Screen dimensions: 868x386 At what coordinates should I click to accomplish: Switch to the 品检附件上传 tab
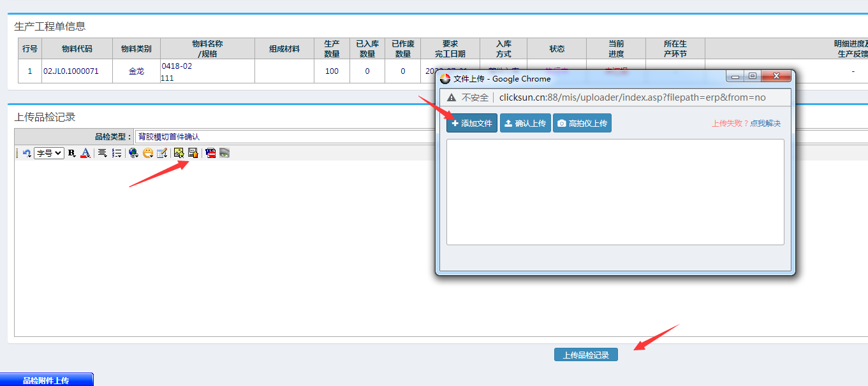click(47, 380)
